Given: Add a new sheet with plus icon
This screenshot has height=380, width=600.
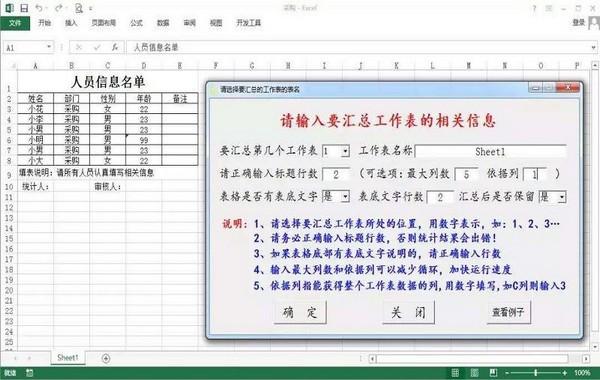Looking at the screenshot, I should point(106,358).
